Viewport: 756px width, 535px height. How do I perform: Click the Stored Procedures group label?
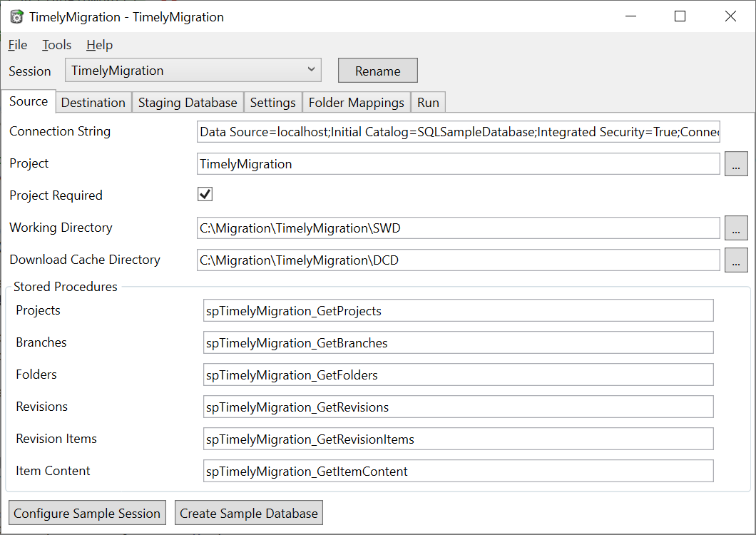pyautogui.click(x=66, y=287)
